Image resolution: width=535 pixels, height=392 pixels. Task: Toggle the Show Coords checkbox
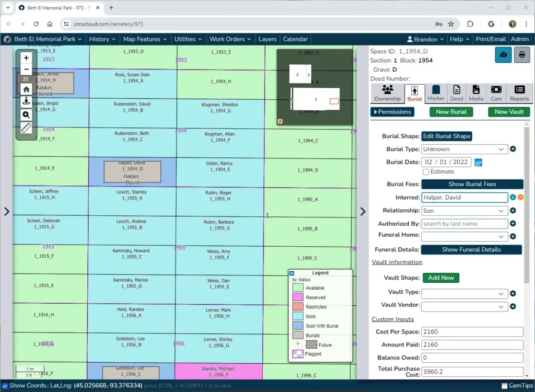5,386
